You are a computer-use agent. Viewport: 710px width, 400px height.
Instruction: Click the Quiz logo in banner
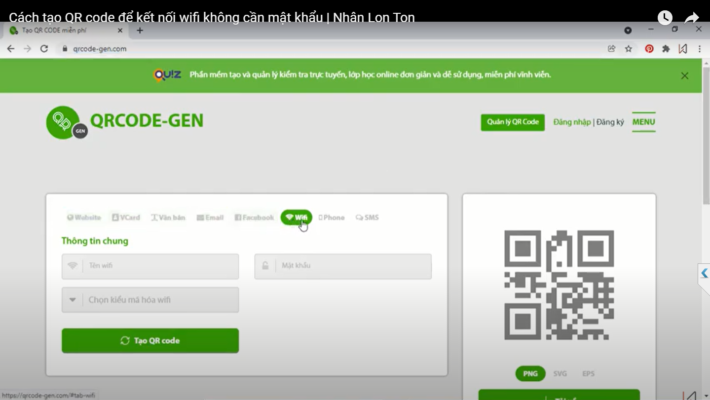(x=167, y=75)
